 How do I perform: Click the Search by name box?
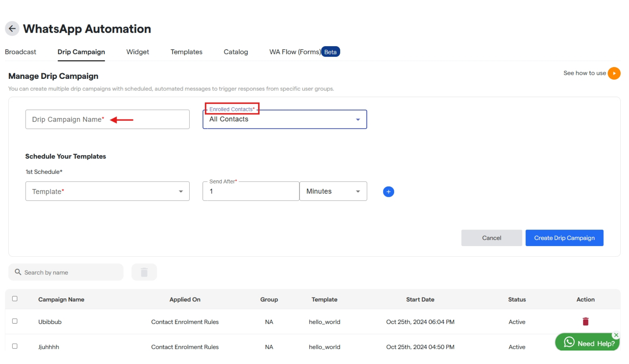(x=66, y=272)
